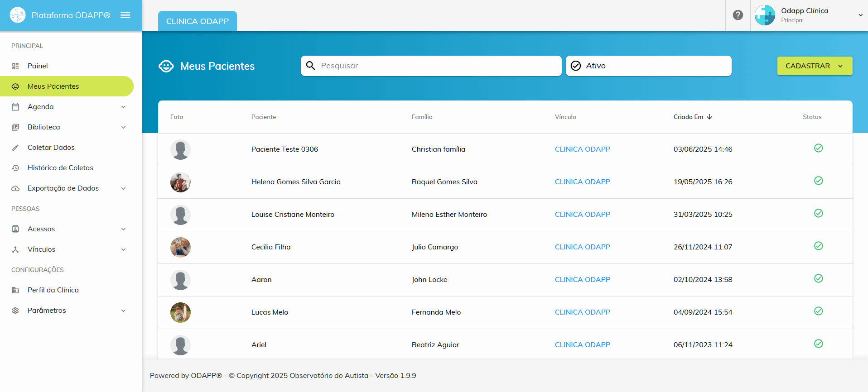This screenshot has height=392, width=868.
Task: Click status check for Aaron
Action: pyautogui.click(x=819, y=278)
